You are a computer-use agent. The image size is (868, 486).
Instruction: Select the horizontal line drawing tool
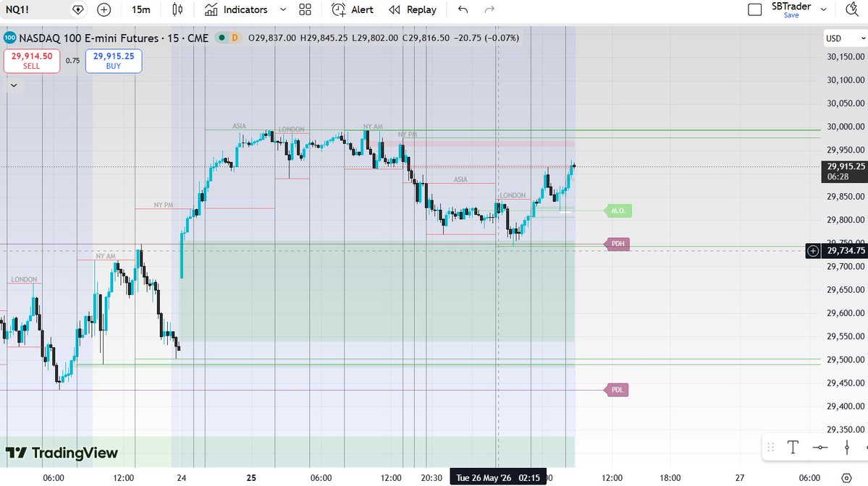coord(820,447)
